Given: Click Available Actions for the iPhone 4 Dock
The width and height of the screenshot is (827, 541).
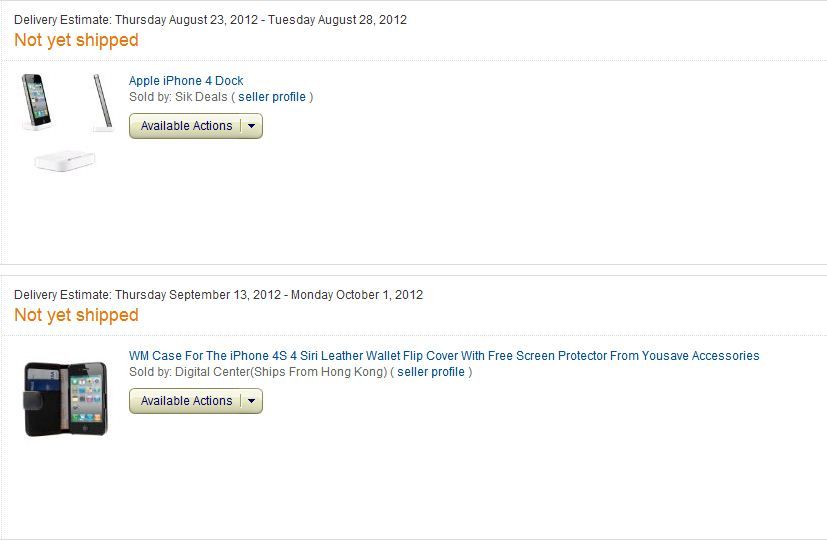Looking at the screenshot, I should tap(186, 126).
